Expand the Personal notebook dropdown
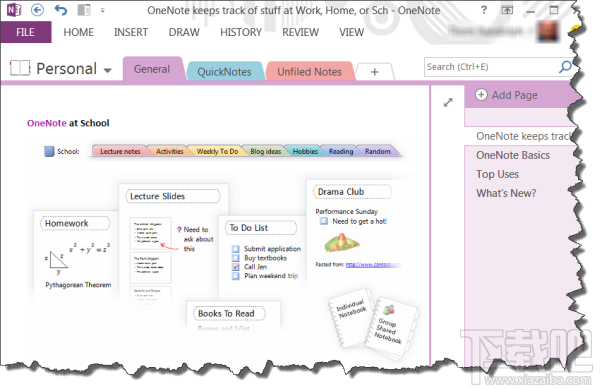600x390 pixels. click(x=108, y=70)
